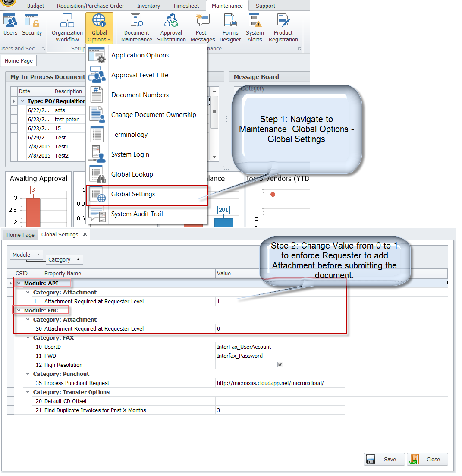
Task: Open the Forms Designer
Action: tap(230, 28)
